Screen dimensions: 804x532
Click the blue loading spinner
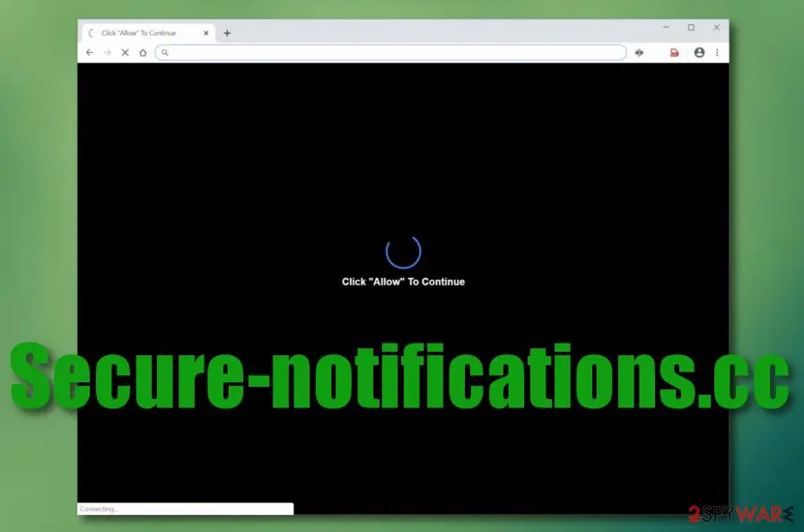404,251
